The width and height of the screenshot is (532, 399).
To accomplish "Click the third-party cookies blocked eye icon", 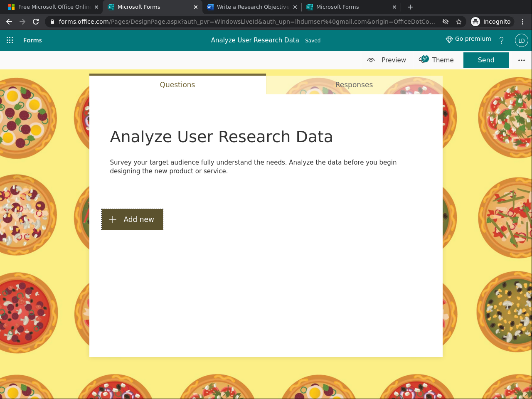I will tap(446, 22).
